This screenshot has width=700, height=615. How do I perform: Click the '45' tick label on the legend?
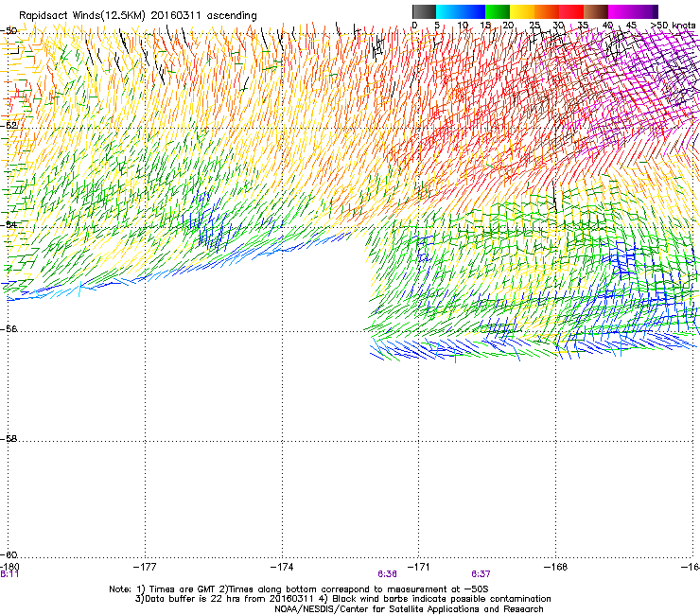point(631,26)
